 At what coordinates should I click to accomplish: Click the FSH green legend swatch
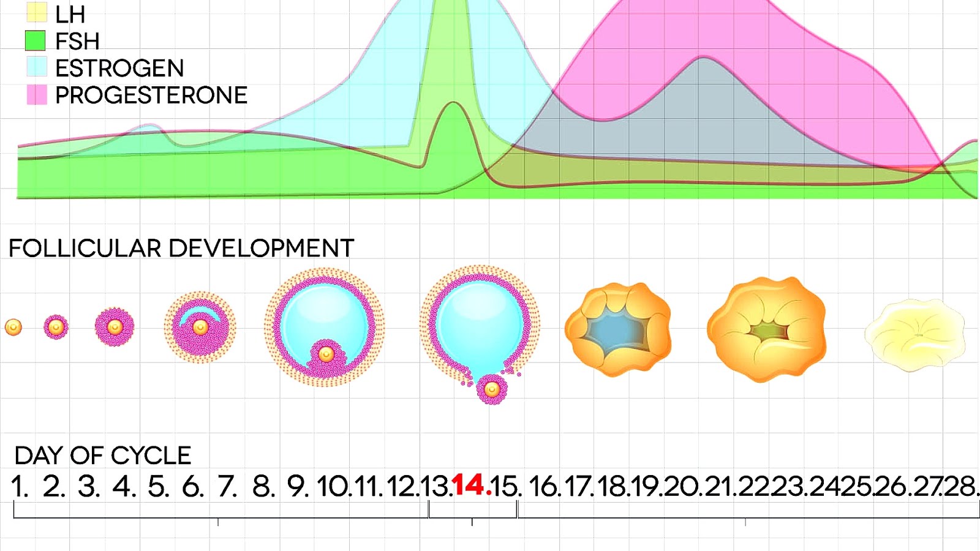(36, 40)
